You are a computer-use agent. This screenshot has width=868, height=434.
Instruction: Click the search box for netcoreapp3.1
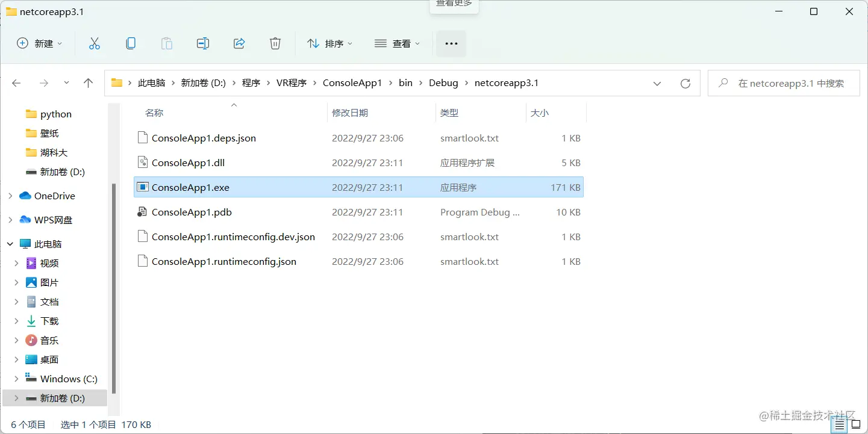[x=783, y=83]
